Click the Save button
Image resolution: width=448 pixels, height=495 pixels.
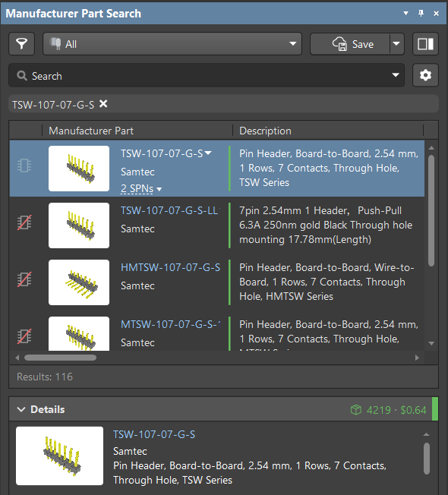(x=350, y=44)
